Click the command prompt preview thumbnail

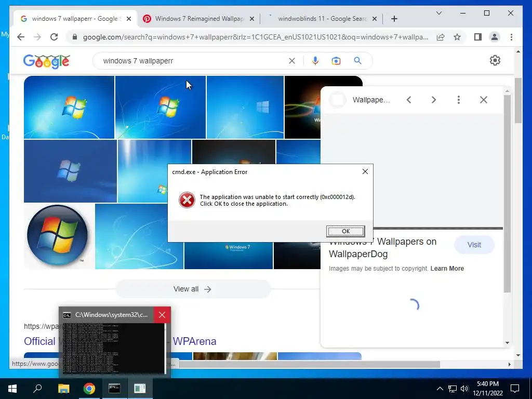click(x=114, y=349)
